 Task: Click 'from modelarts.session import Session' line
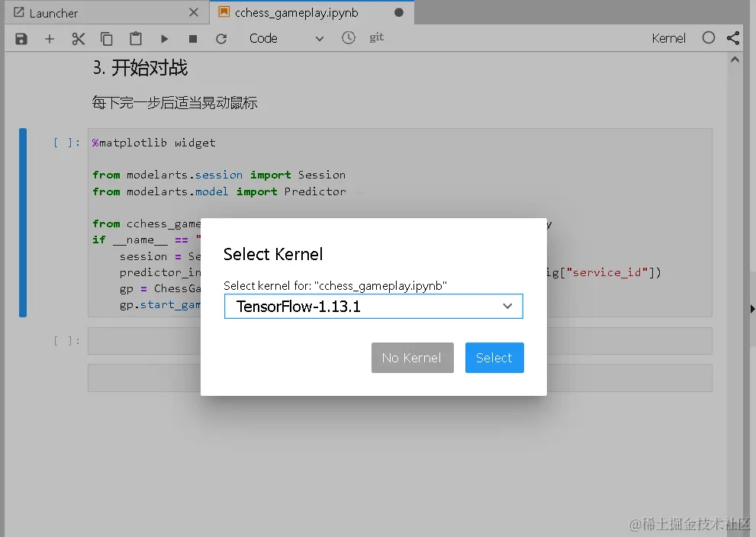219,175
